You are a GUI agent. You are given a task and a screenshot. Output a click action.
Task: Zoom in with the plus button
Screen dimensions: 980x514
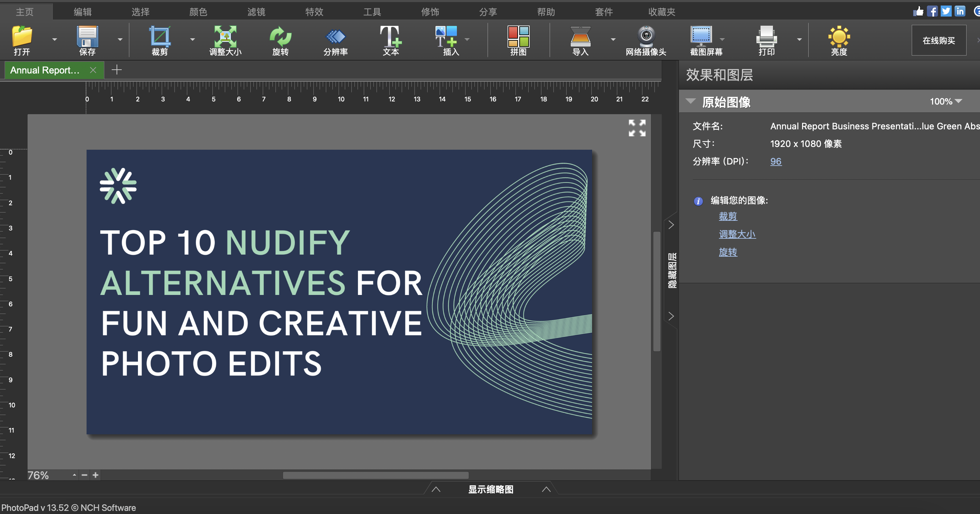tap(96, 475)
